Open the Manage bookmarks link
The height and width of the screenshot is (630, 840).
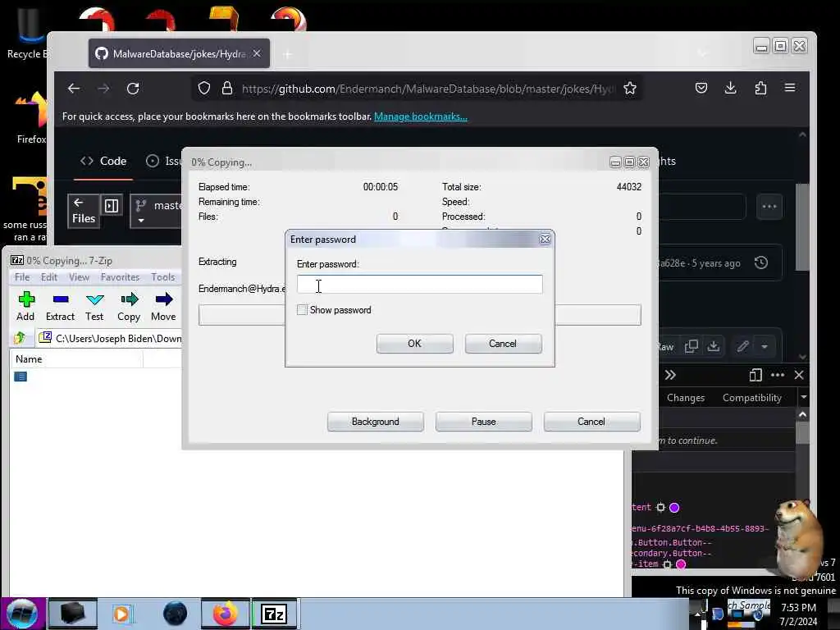point(421,116)
